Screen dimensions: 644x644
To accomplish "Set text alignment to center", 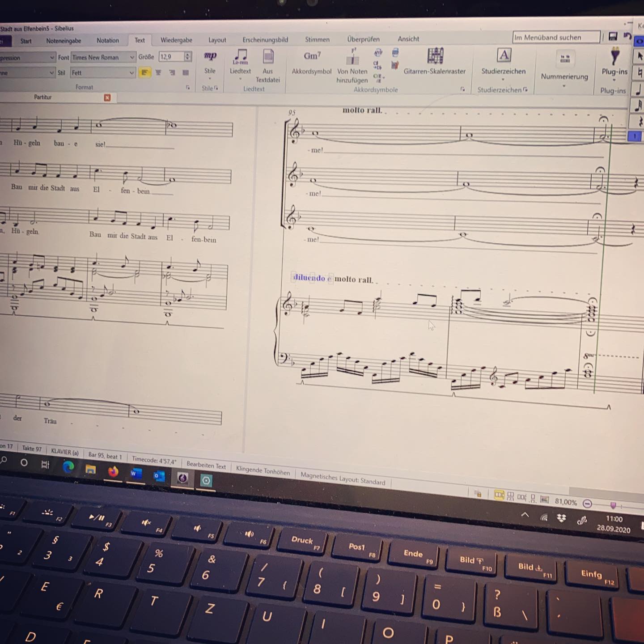I will click(x=158, y=72).
